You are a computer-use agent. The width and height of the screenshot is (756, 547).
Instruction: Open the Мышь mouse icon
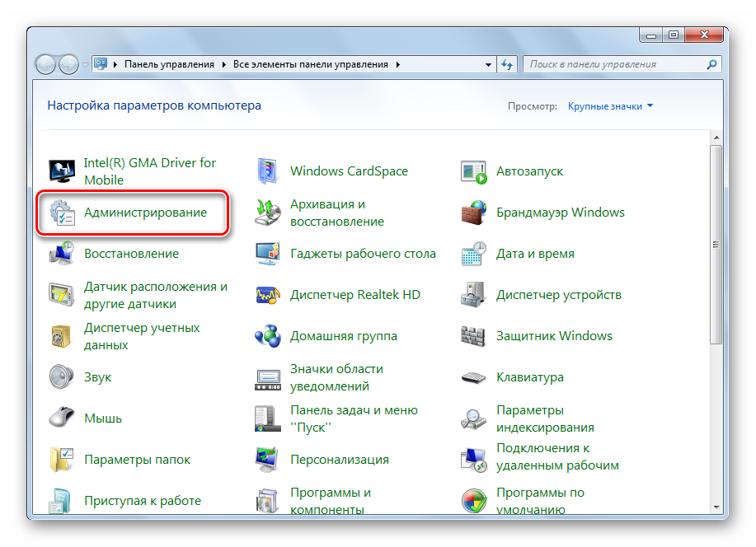tap(63, 418)
